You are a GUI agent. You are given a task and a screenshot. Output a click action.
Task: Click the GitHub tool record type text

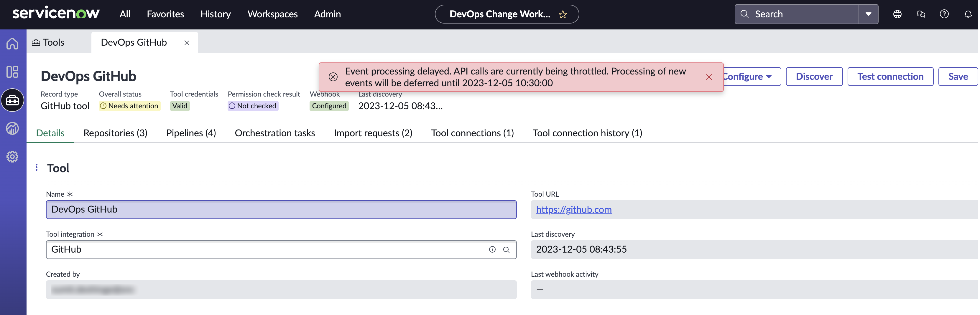click(65, 106)
